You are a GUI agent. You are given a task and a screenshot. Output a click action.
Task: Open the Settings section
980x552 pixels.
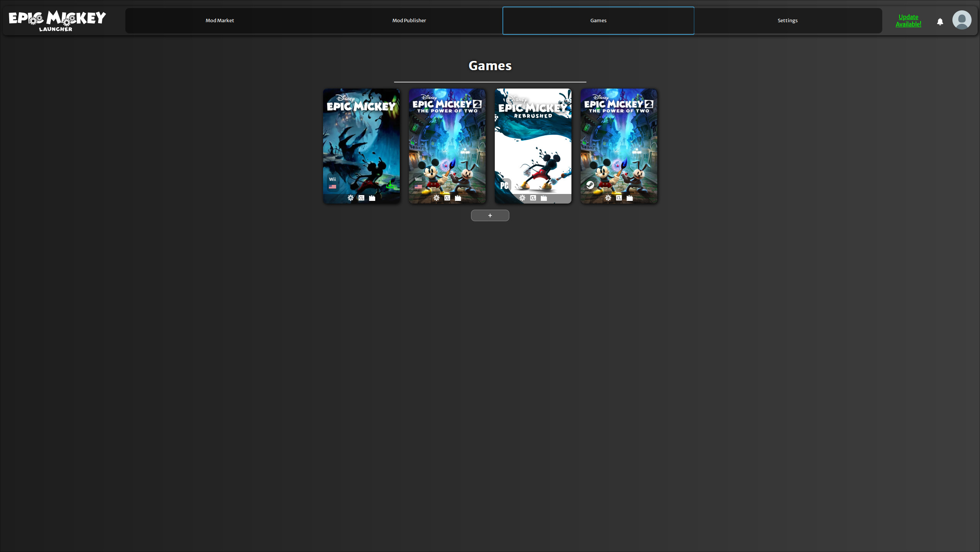coord(788,20)
